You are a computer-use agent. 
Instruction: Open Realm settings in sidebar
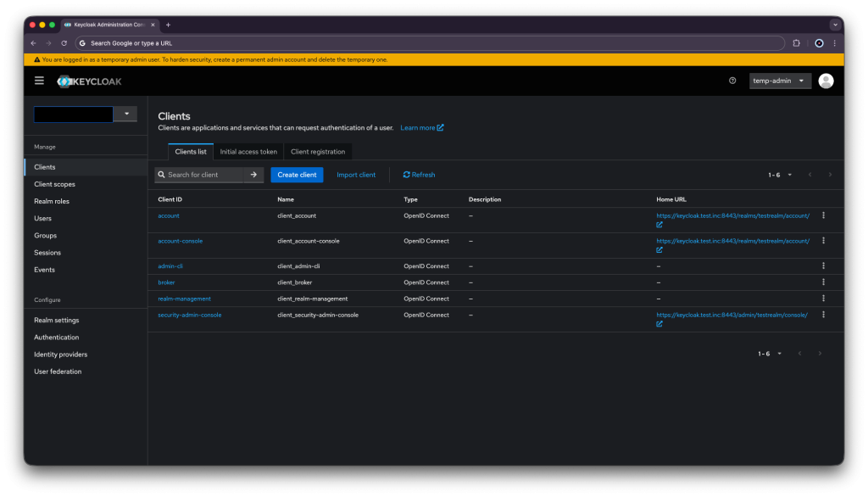(57, 321)
